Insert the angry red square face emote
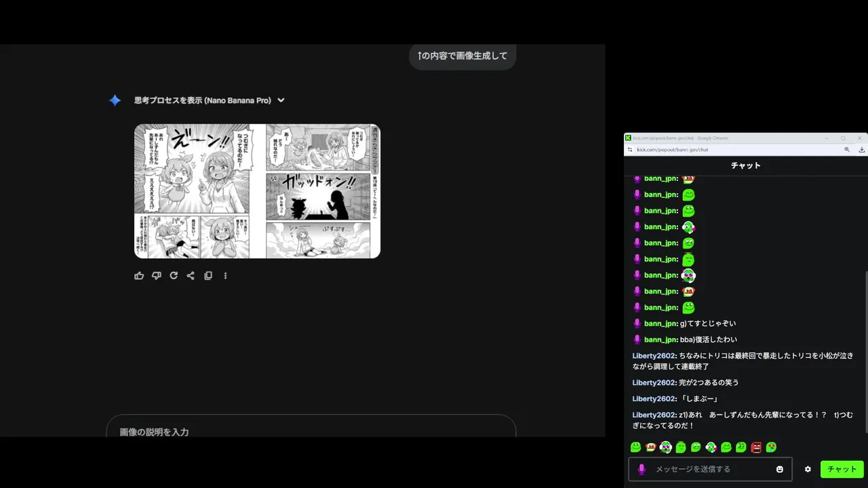The height and width of the screenshot is (488, 868). pos(756,447)
